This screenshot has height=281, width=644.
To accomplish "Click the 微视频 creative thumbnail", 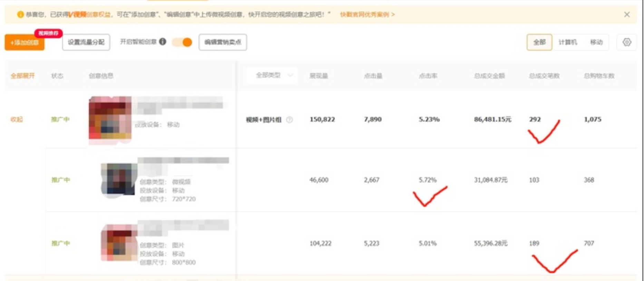I will tap(118, 180).
